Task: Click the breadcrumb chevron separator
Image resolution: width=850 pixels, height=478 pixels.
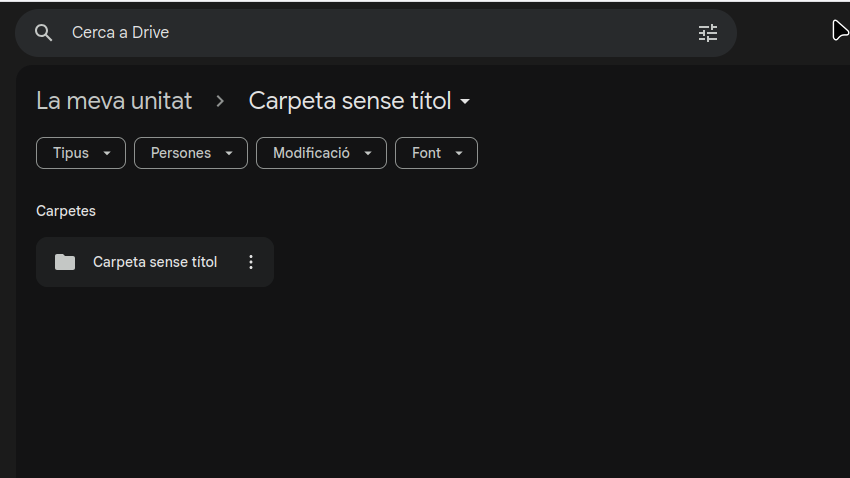Action: point(221,101)
